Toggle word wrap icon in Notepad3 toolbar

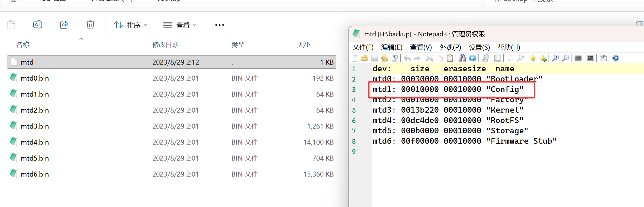pos(498,58)
